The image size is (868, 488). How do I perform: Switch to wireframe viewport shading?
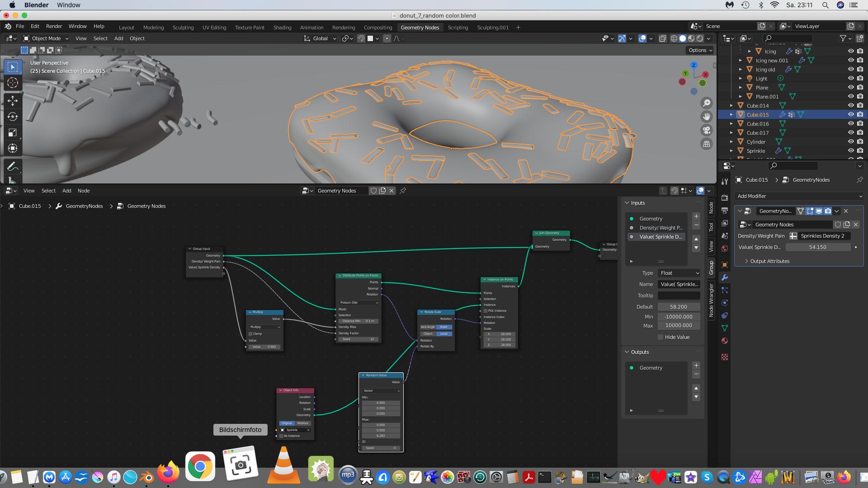coord(674,38)
